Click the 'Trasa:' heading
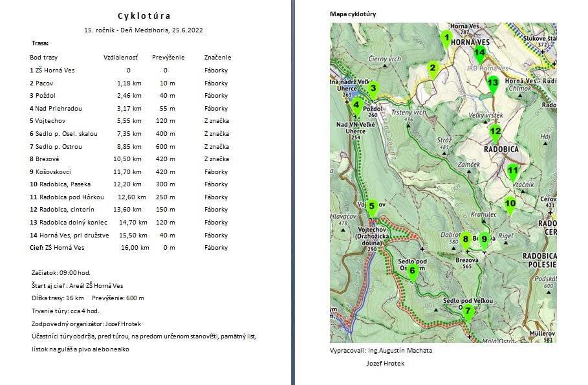Viewport: 588px width, 385px height. [40, 43]
